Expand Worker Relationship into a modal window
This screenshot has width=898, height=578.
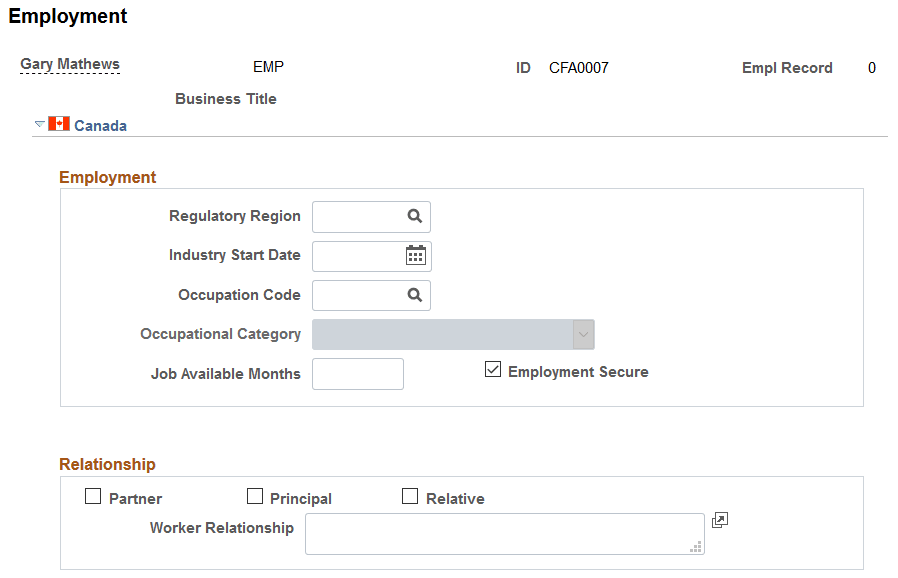pos(719,520)
